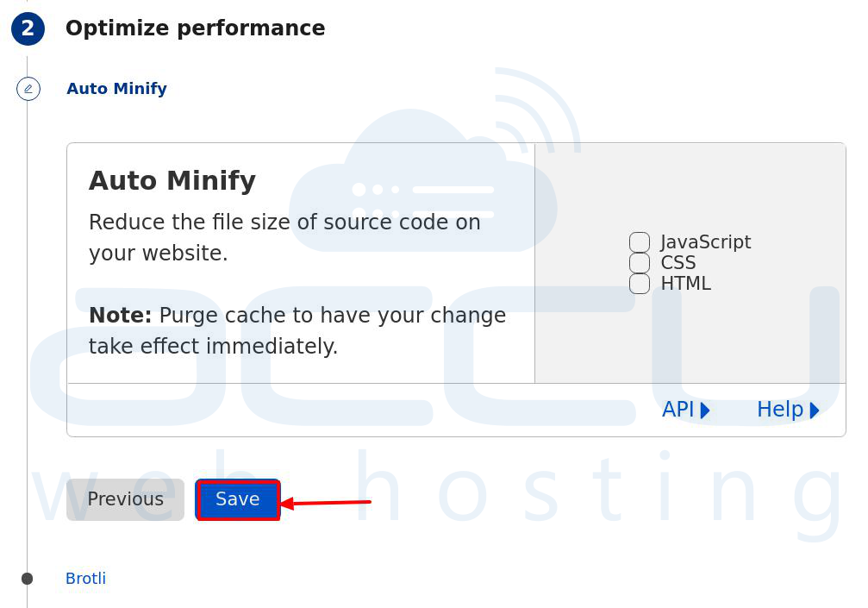
Task: Click the purge cache Note text
Action: [297, 330]
